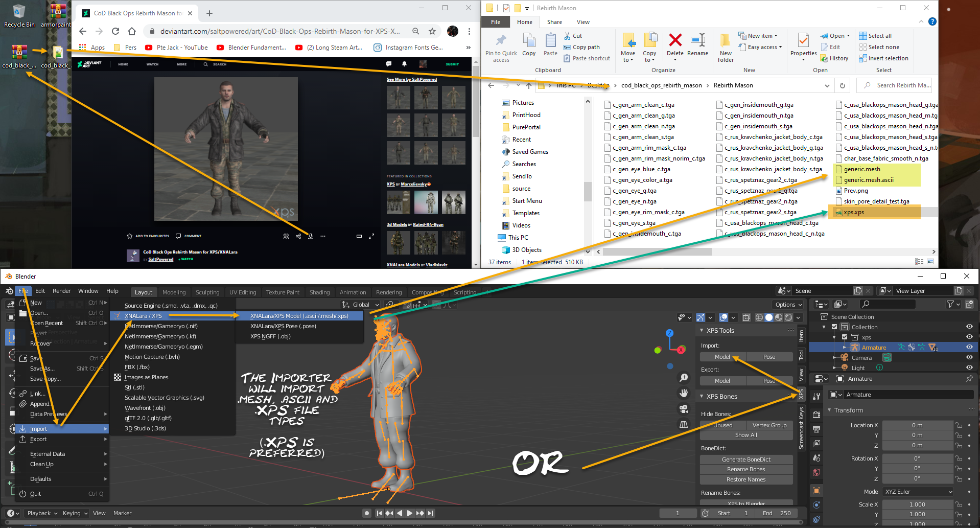Click the blue Z axis gizmo ball
Screen dimensions: 980x528
[669, 333]
